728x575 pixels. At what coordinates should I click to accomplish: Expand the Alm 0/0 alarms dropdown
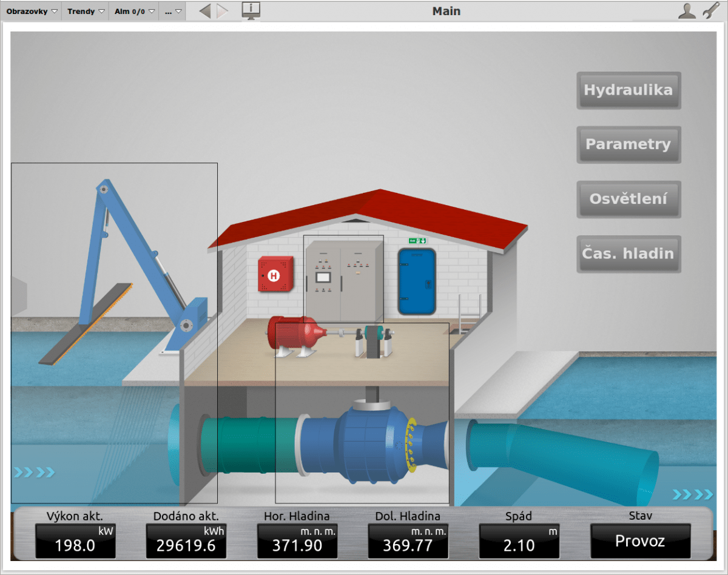[133, 11]
